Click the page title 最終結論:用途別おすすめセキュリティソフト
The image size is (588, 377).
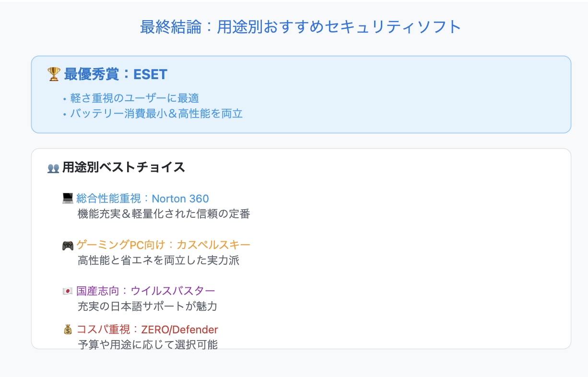[x=301, y=27]
